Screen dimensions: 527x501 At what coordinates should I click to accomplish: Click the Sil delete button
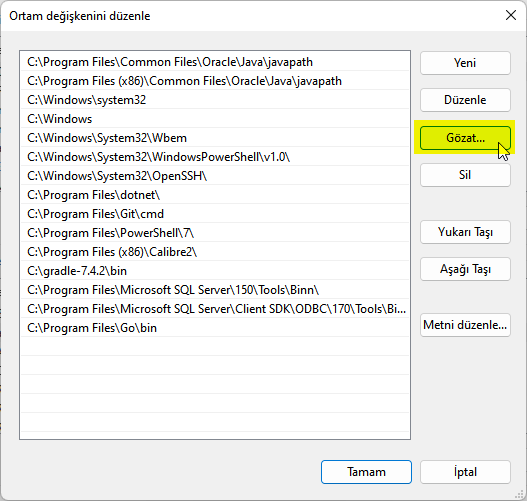pos(465,175)
